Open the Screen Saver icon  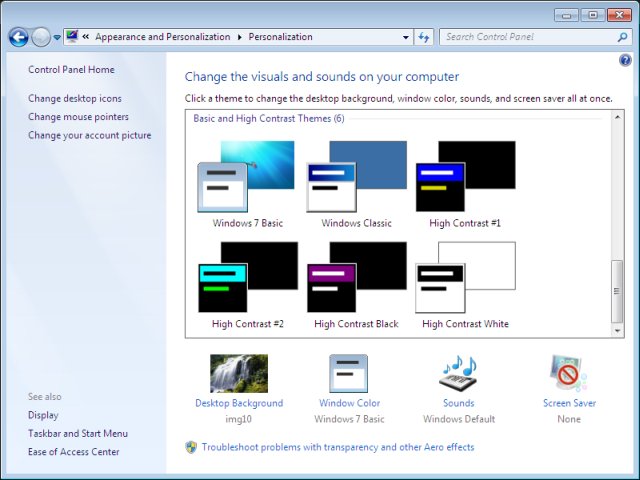[569, 373]
